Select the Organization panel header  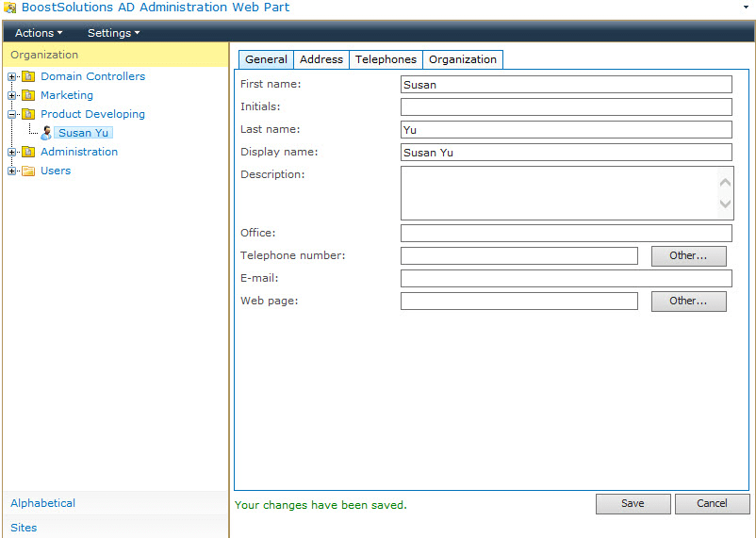pos(116,55)
